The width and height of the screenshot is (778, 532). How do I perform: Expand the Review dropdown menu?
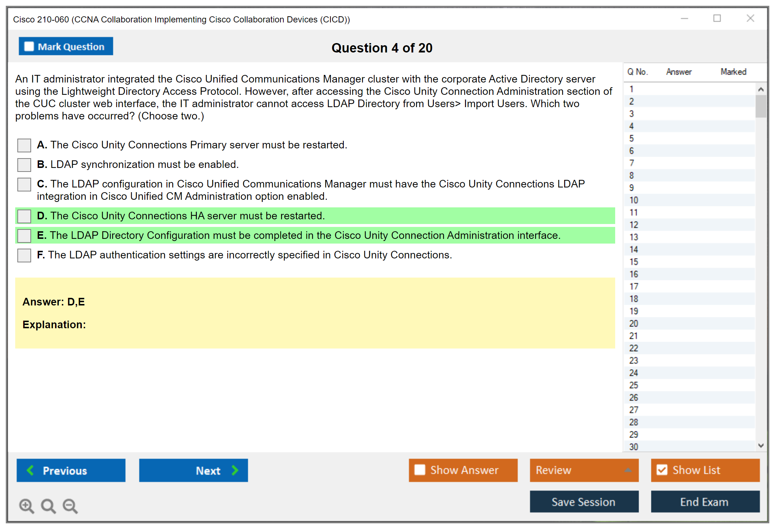[628, 470]
